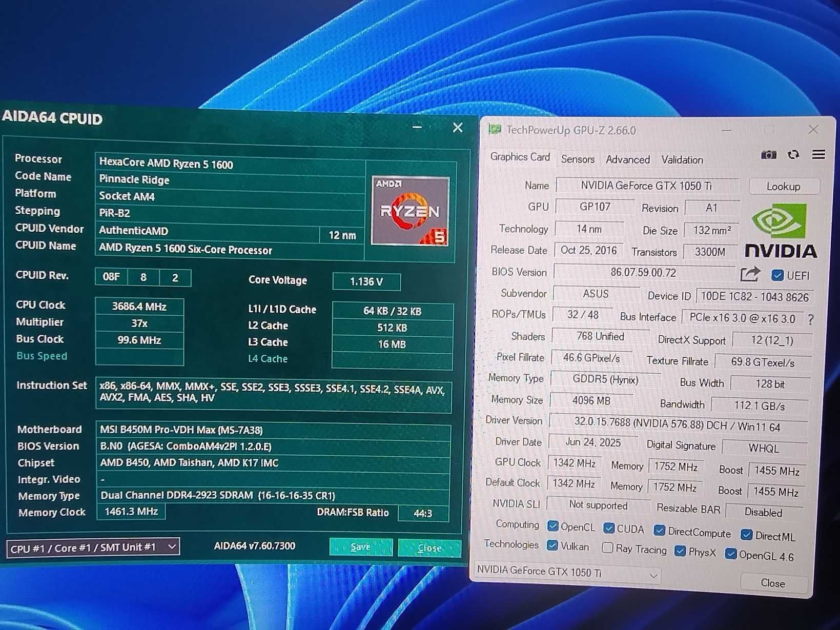Minimize the AIDA64 CPUID window

click(417, 127)
